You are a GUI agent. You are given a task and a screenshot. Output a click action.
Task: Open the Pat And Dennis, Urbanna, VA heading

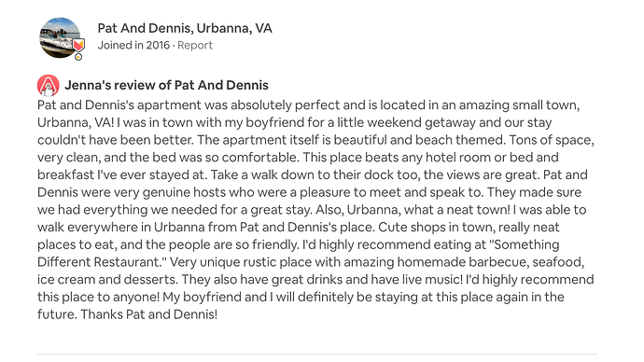click(185, 28)
